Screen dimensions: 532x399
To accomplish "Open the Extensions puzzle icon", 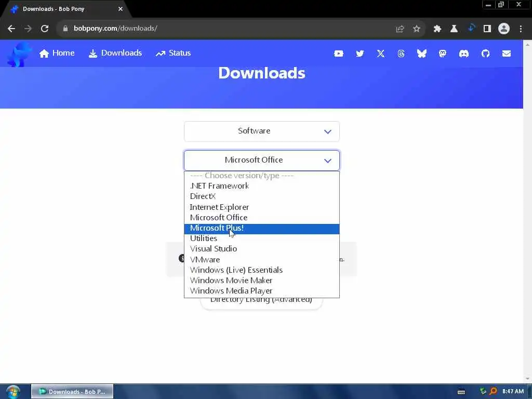I will click(x=437, y=29).
